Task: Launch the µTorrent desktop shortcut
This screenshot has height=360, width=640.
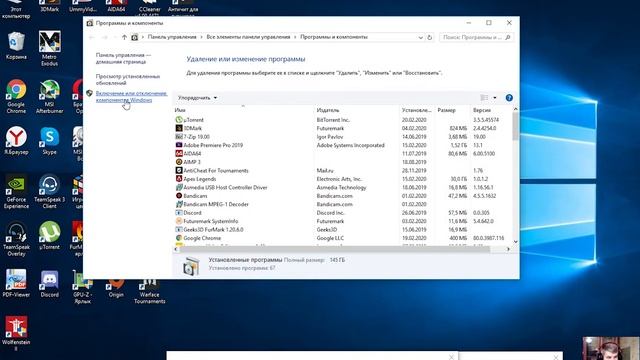Action: (x=49, y=236)
